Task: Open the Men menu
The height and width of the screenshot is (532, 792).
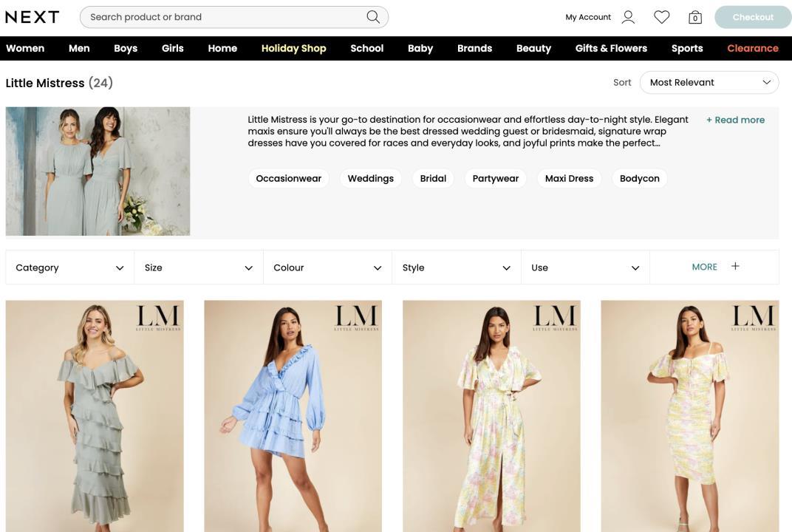Action: (79, 49)
